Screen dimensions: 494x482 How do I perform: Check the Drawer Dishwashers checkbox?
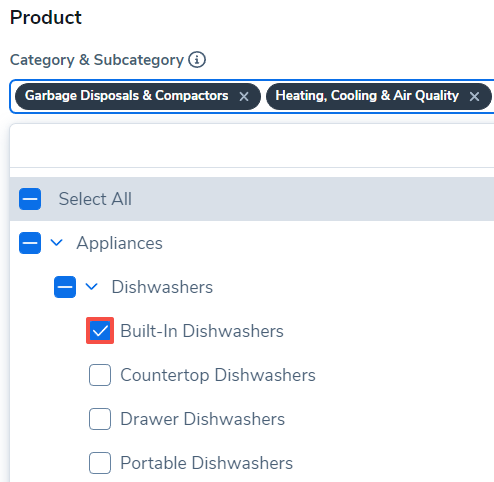tap(100, 419)
